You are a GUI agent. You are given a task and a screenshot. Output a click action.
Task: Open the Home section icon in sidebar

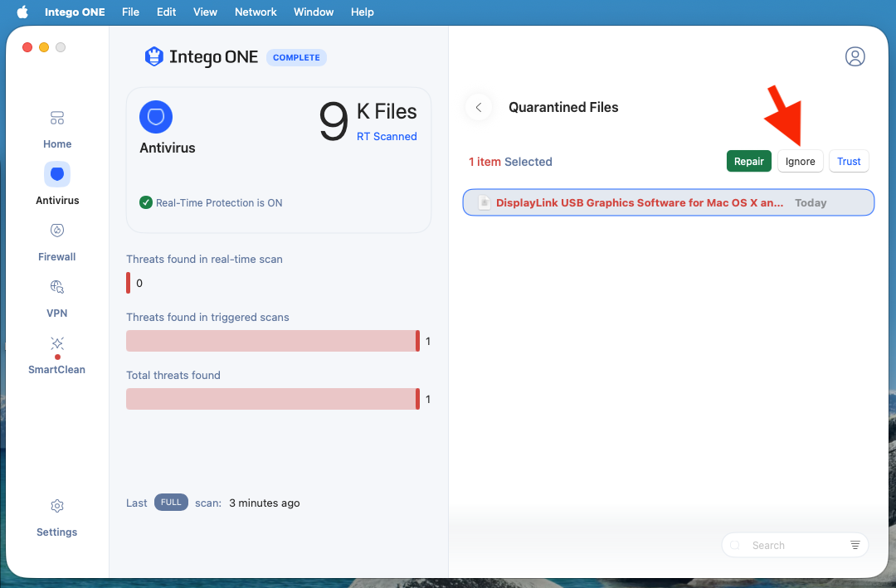(x=57, y=119)
